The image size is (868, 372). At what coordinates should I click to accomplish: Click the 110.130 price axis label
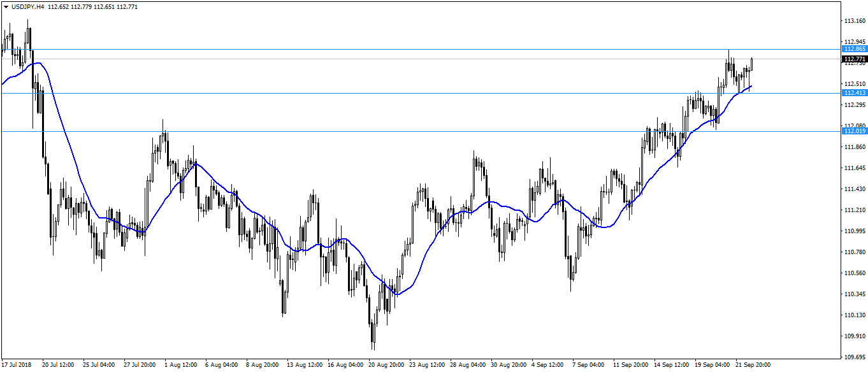[854, 315]
